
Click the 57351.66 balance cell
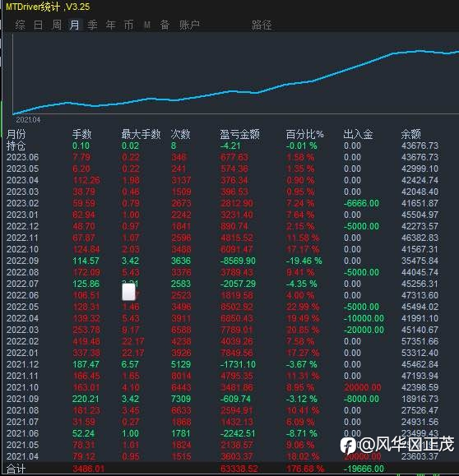(x=420, y=341)
